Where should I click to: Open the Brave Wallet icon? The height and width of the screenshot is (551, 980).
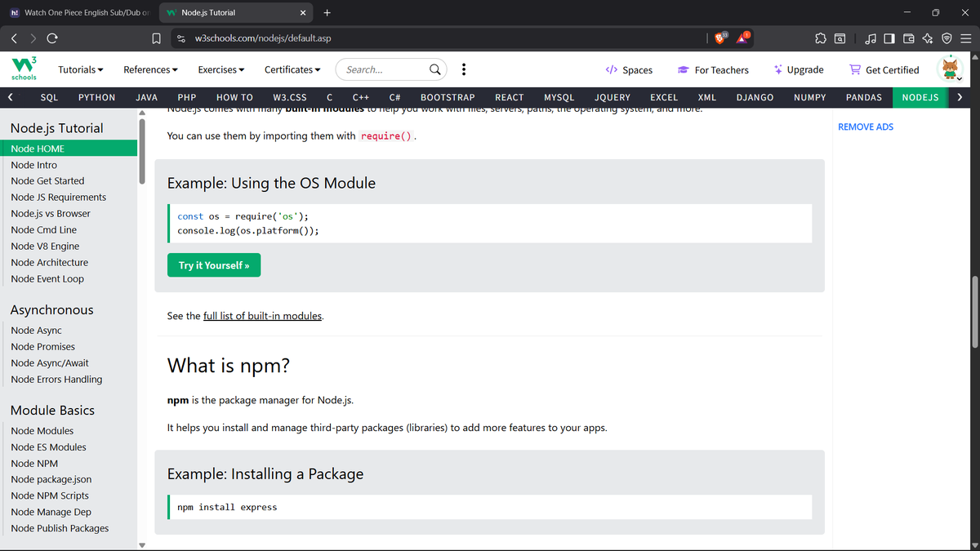908,38
